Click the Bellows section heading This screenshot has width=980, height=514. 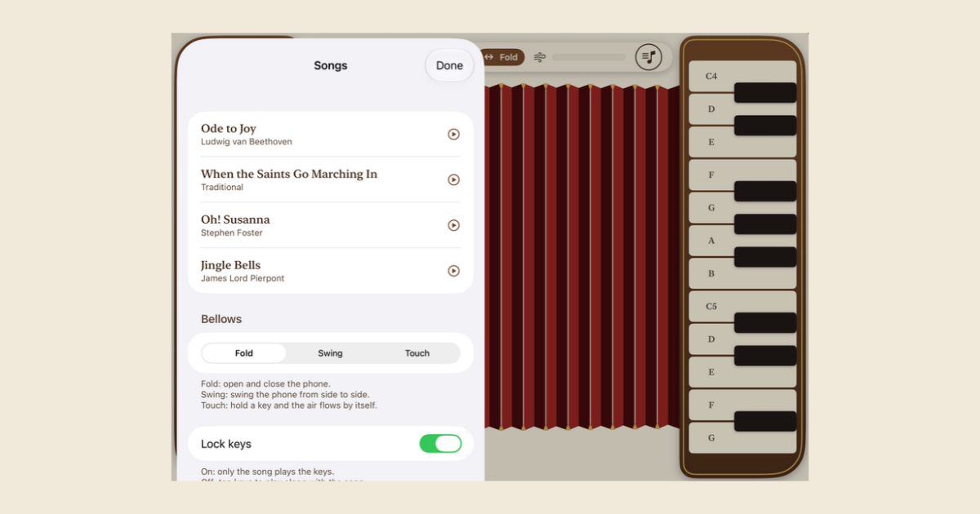coord(221,319)
